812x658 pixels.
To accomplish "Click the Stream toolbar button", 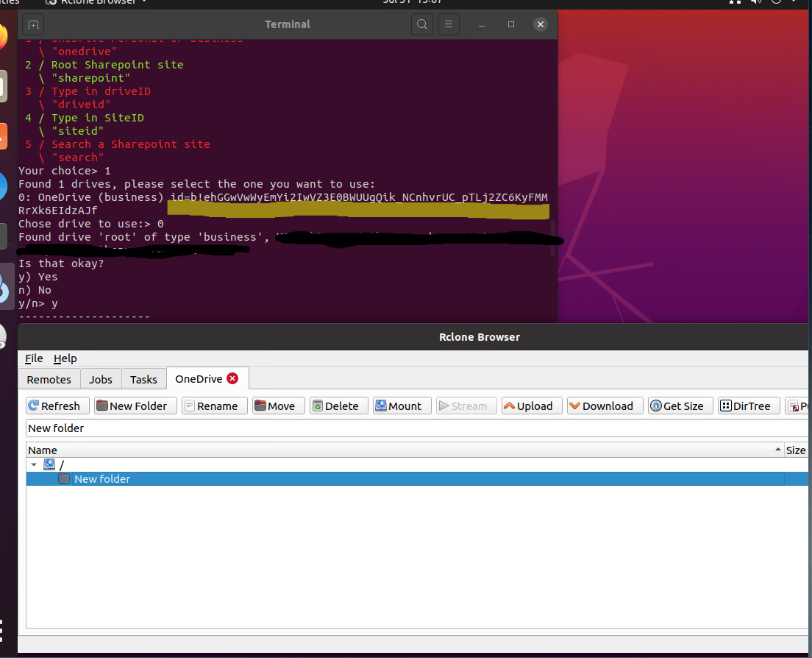I will coord(466,406).
